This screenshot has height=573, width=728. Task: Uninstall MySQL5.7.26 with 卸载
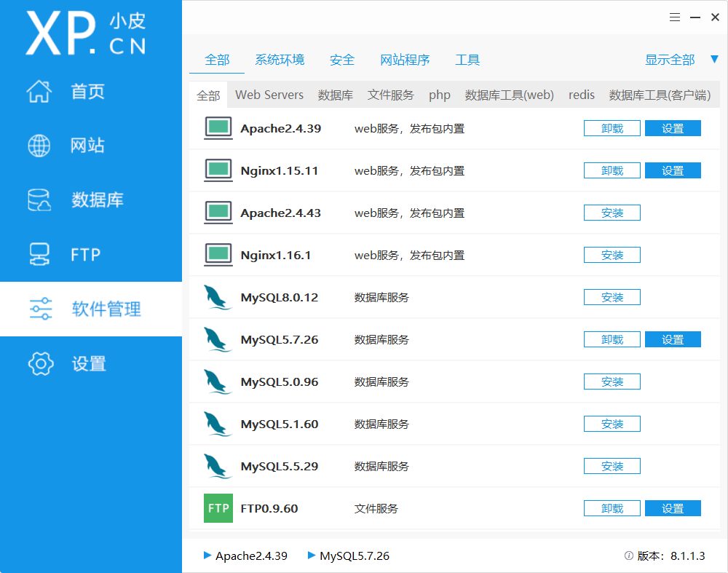pos(612,339)
